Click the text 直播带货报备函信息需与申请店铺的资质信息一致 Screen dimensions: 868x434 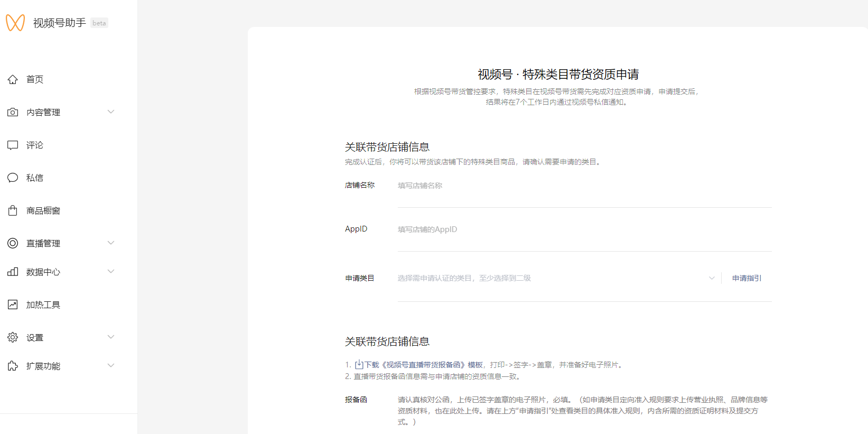pyautogui.click(x=438, y=376)
